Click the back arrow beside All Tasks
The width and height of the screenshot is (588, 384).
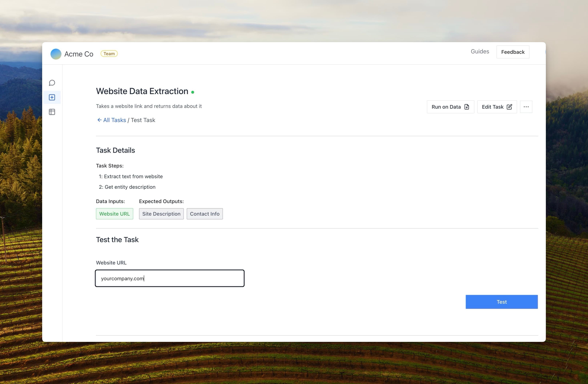99,120
